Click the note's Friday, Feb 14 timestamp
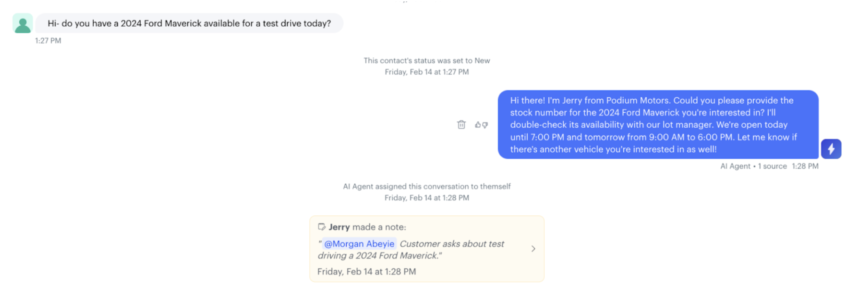The width and height of the screenshot is (868, 294). (367, 272)
